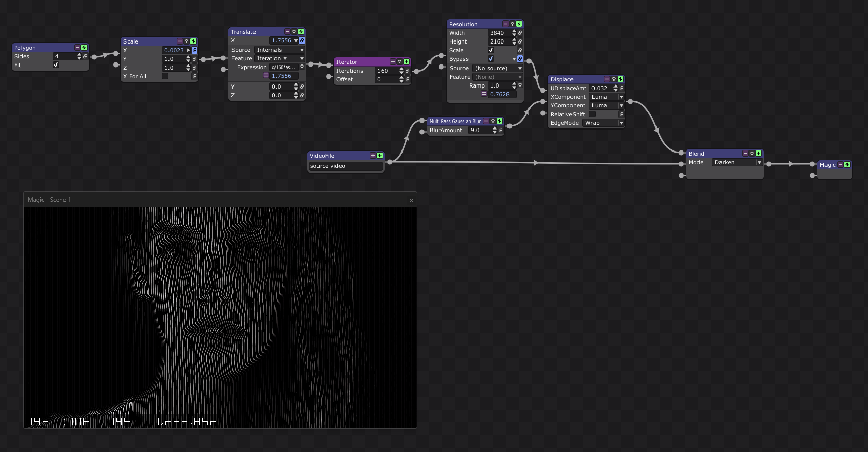868x452 pixels.
Task: Toggle the green enable icon on Iterator node
Action: (x=406, y=62)
